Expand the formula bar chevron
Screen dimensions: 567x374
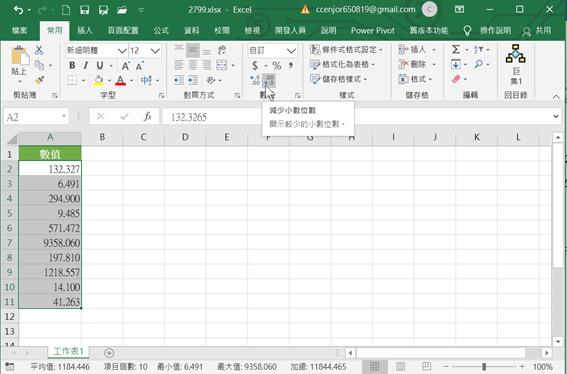point(556,116)
